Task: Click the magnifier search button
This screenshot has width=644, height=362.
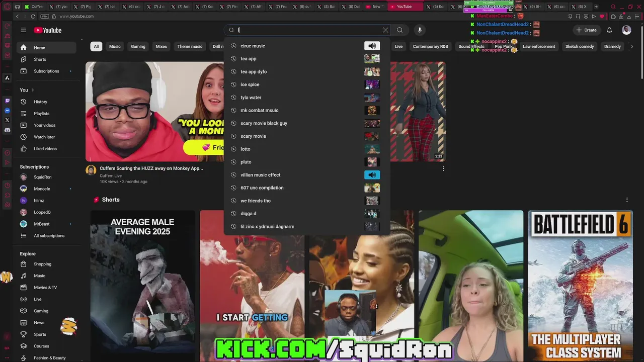Action: (399, 30)
